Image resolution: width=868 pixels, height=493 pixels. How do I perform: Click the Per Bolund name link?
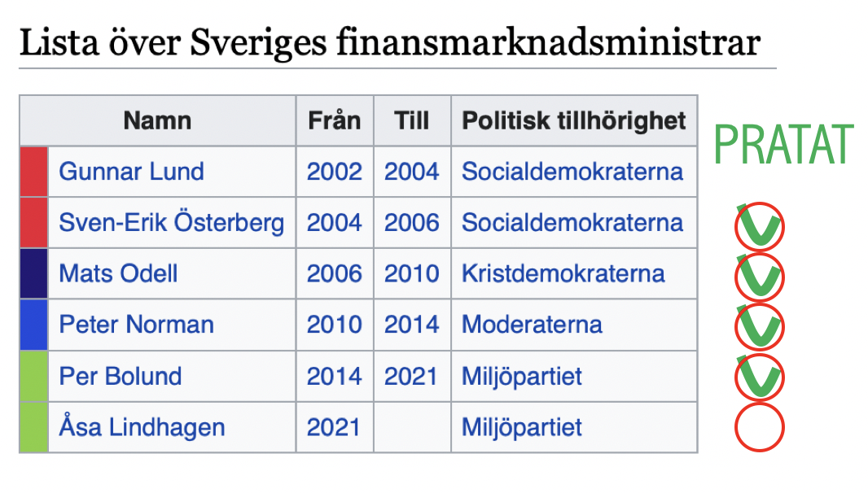120,376
